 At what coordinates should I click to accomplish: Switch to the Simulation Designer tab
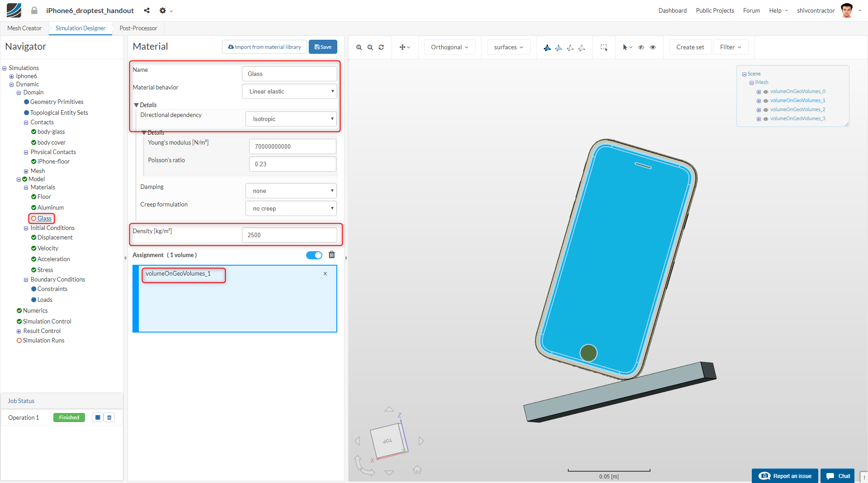pos(80,28)
